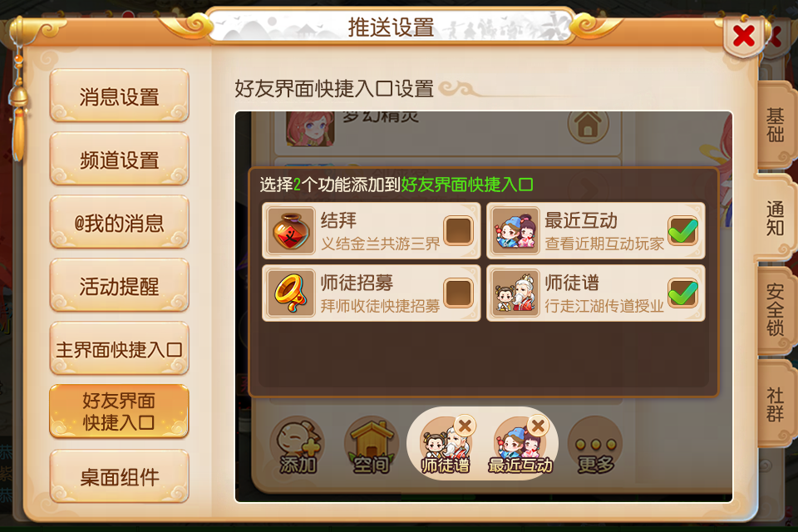This screenshot has width=798, height=532.
Task: Switch to the 基础 side tab
Action: coord(775,125)
